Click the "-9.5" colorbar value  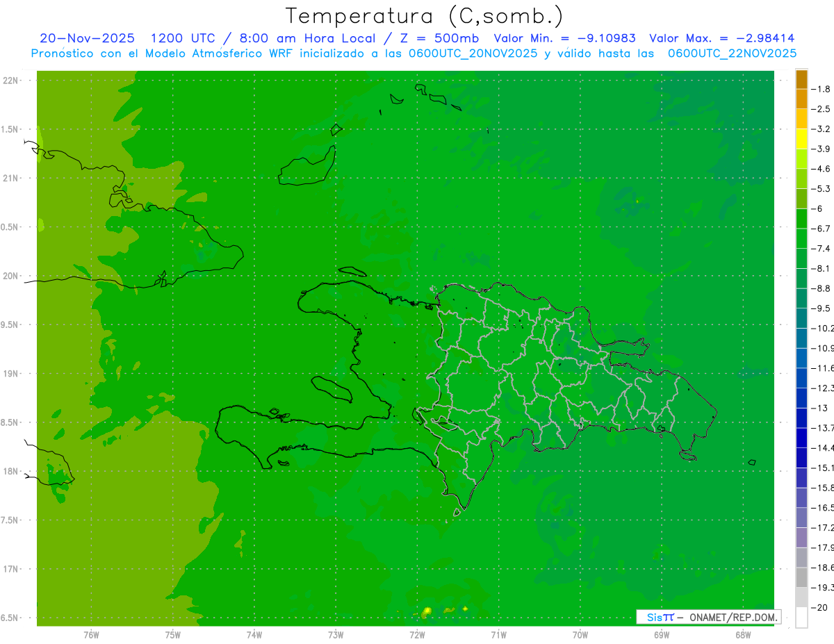(x=820, y=308)
